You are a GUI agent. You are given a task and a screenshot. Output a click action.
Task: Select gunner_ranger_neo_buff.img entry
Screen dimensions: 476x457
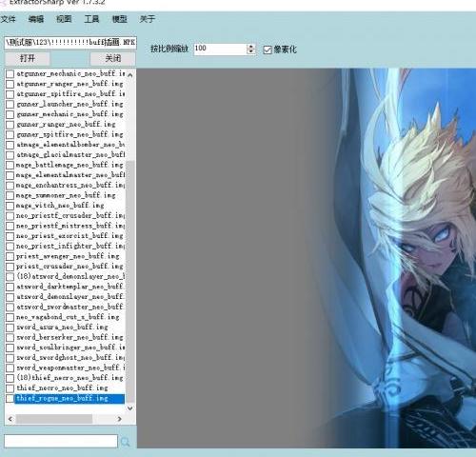point(66,124)
